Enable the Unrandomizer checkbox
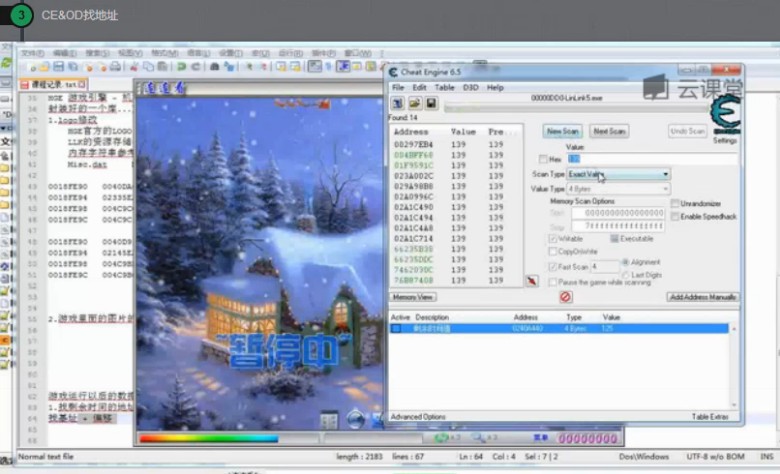The width and height of the screenshot is (780, 474). (675, 203)
